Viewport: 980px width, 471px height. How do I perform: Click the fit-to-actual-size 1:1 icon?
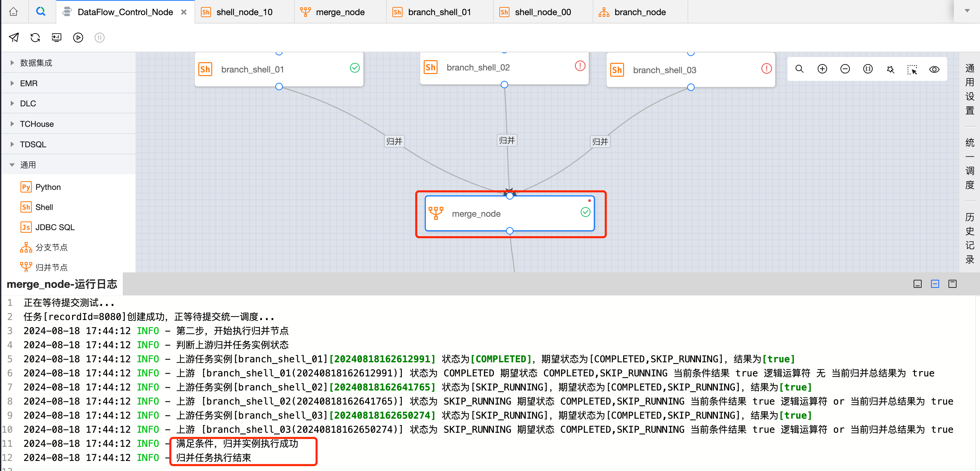tap(868, 69)
